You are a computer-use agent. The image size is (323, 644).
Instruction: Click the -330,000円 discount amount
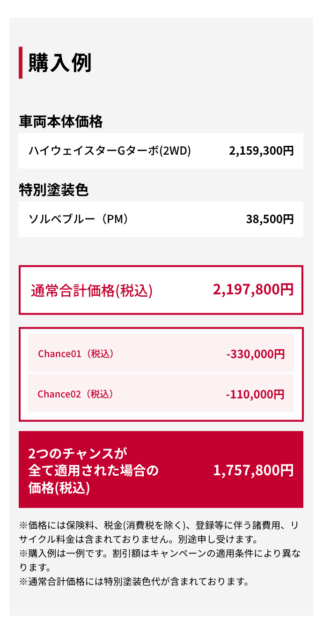(x=255, y=354)
